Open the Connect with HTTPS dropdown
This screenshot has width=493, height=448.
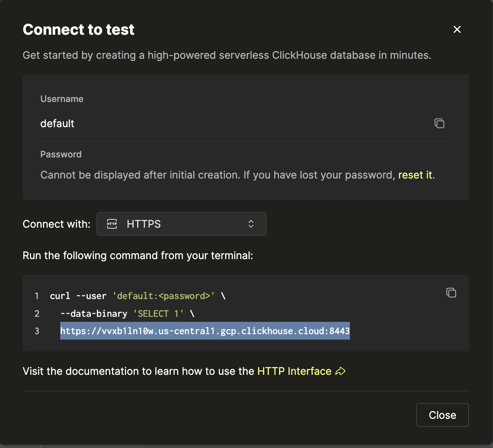click(181, 224)
